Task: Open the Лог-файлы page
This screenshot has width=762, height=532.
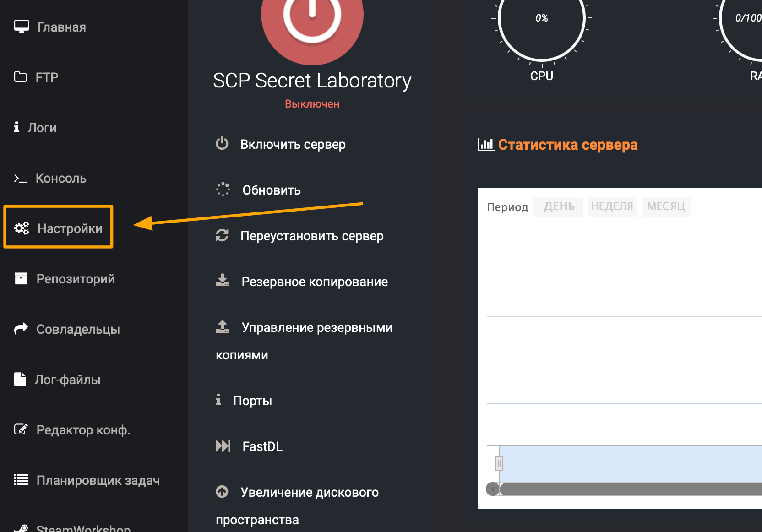Action: click(x=68, y=379)
